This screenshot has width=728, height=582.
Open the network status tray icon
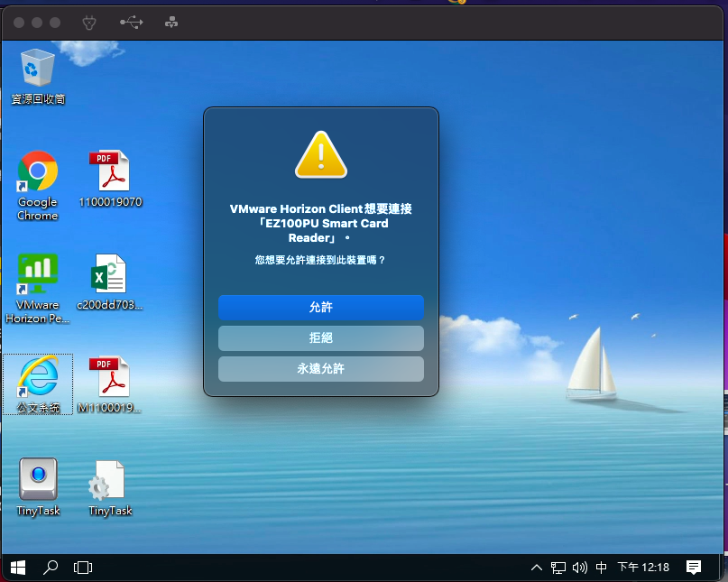(x=558, y=568)
